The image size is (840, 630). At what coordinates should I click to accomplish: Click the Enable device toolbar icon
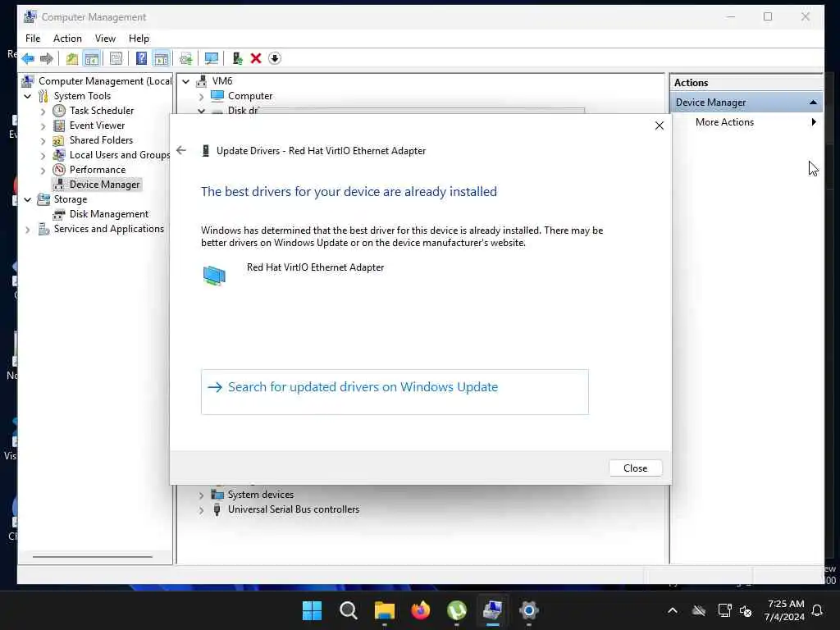pos(237,58)
